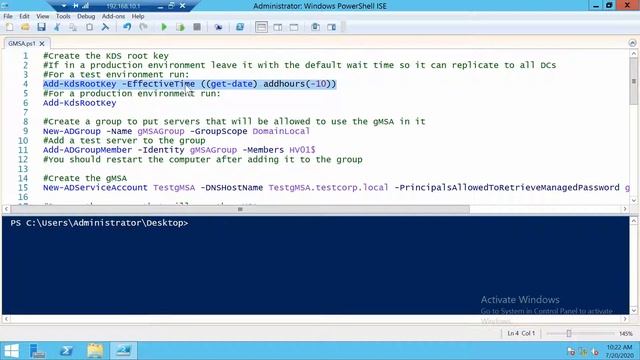Adjust zoom slider at 145%
640x360 pixels.
coord(569,333)
